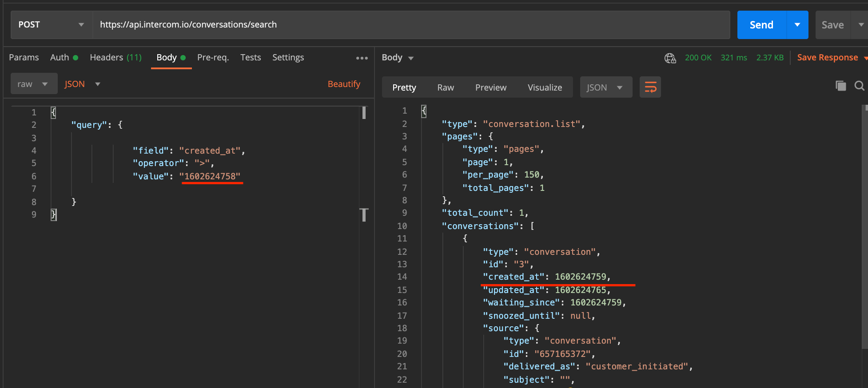Image resolution: width=868 pixels, height=388 pixels.
Task: Open the Tests tab
Action: (x=251, y=57)
